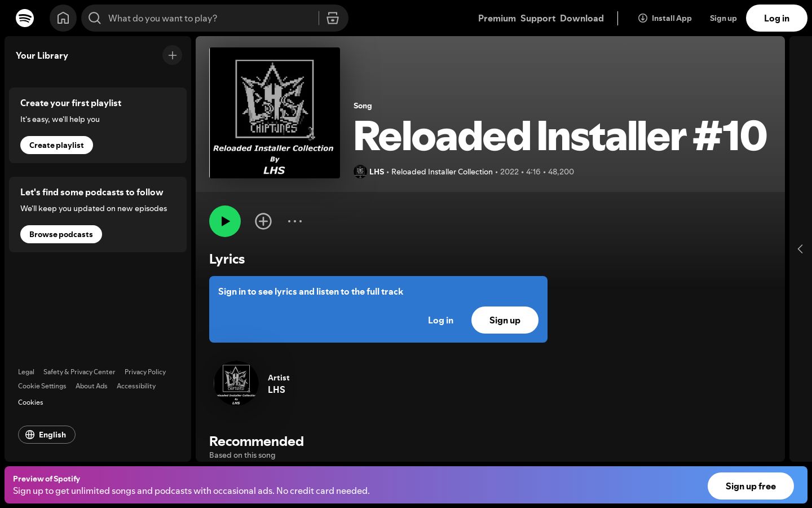The width and height of the screenshot is (812, 508).
Task: Open the album cover artwork
Action: click(275, 113)
